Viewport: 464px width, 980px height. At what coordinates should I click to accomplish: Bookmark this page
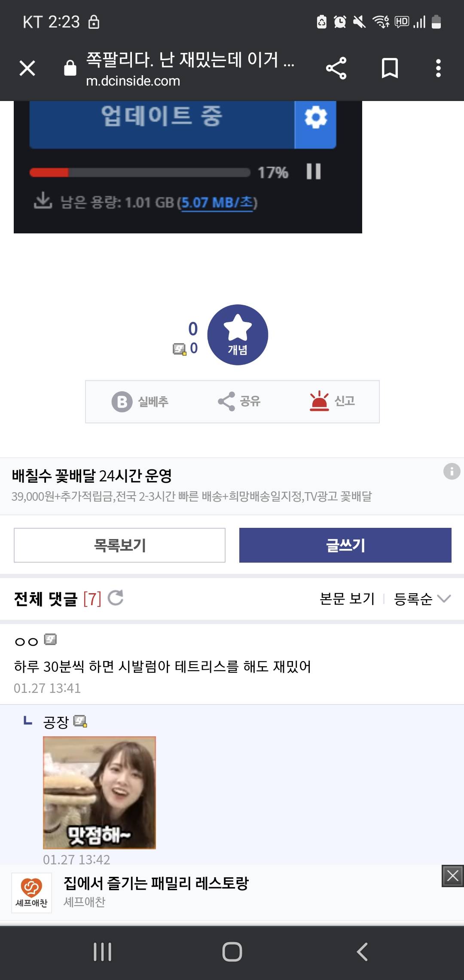click(390, 68)
